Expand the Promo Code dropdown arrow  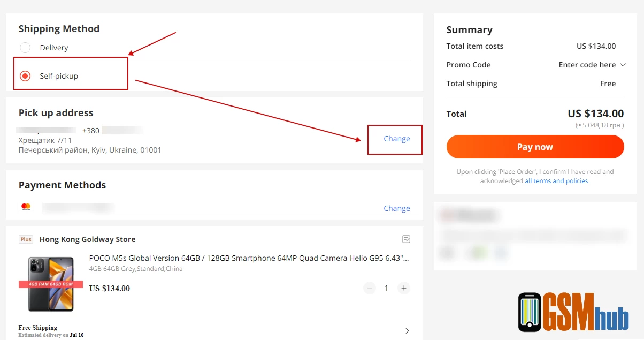pos(623,65)
